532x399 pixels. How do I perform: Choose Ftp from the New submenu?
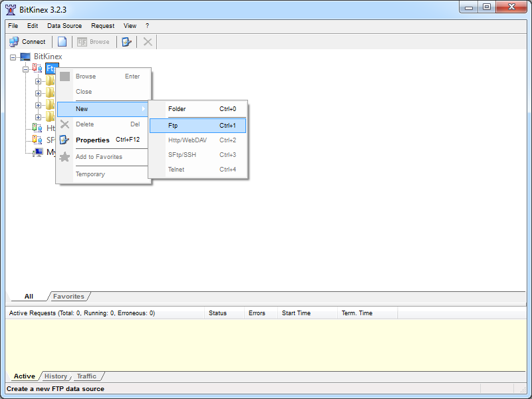coord(198,126)
